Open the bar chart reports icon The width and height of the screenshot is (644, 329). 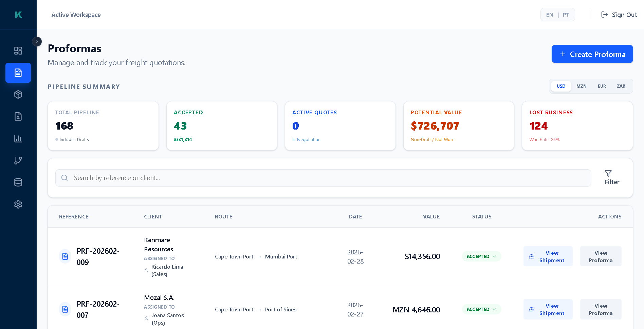coord(18,138)
